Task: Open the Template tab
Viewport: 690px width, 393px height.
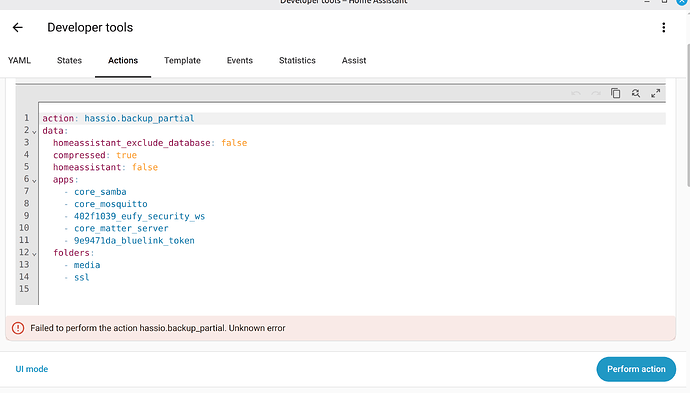Action: (x=183, y=61)
